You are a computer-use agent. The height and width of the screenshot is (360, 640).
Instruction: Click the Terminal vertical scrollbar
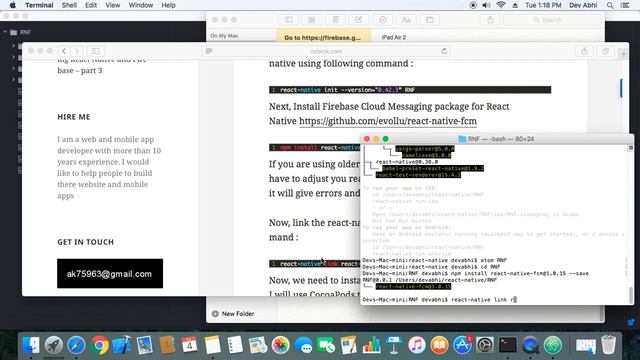631,295
